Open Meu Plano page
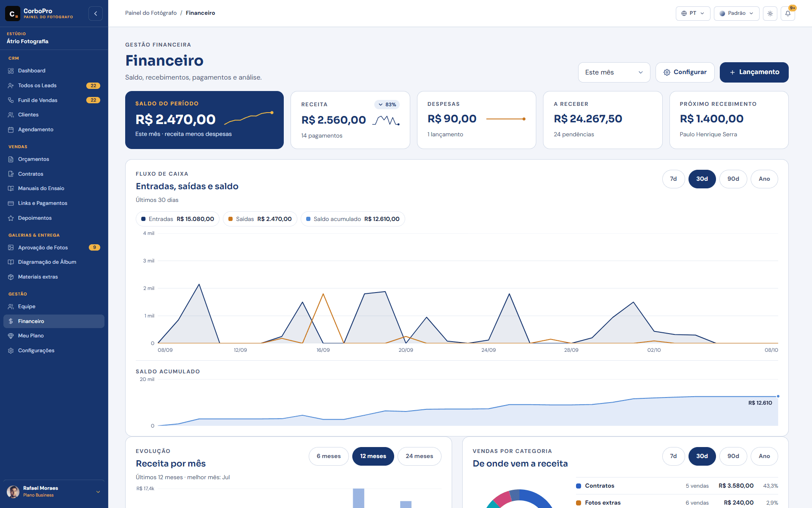The width and height of the screenshot is (812, 508). pos(54,336)
